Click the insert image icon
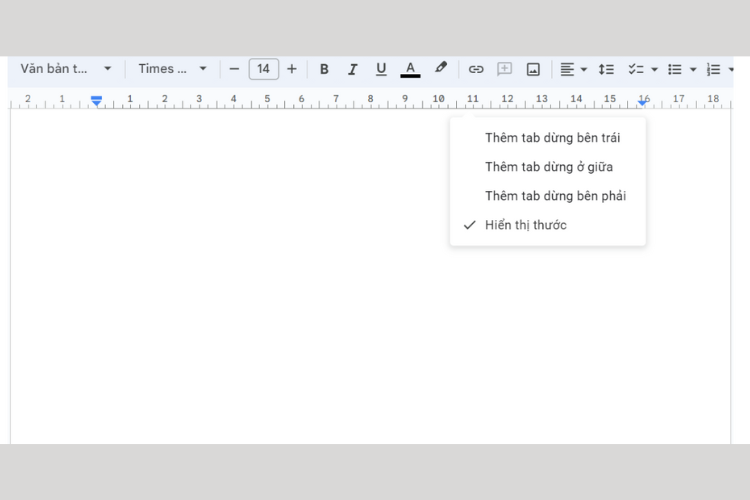This screenshot has width=750, height=500. tap(533, 69)
